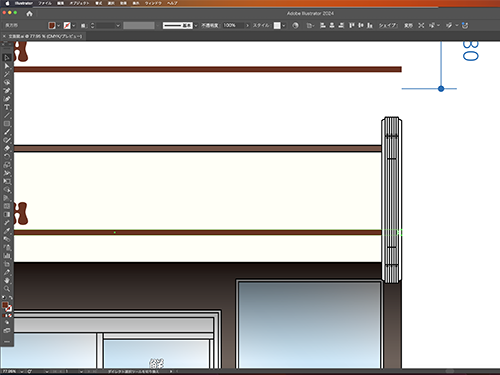Image resolution: width=500 pixels, height=375 pixels.
Task: Select the Rectangle tool
Action: (x=7, y=124)
